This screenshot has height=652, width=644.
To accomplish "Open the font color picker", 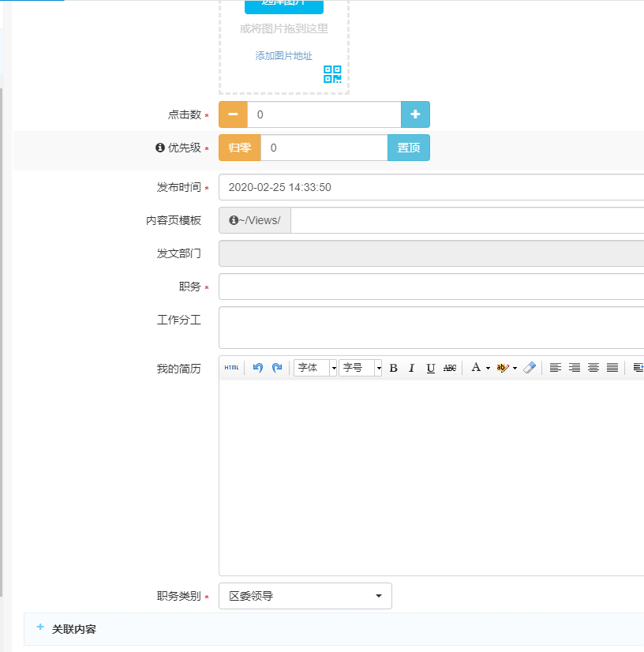I will [x=479, y=368].
